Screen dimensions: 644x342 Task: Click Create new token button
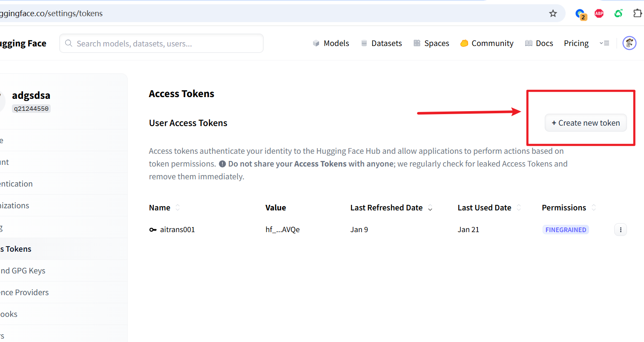pyautogui.click(x=586, y=123)
